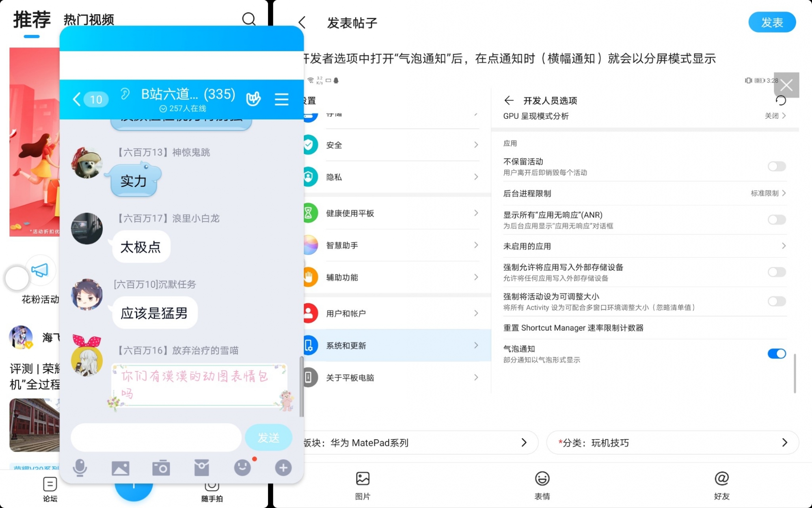
Task: Switch to the 热门视频 tab
Action: click(x=89, y=20)
